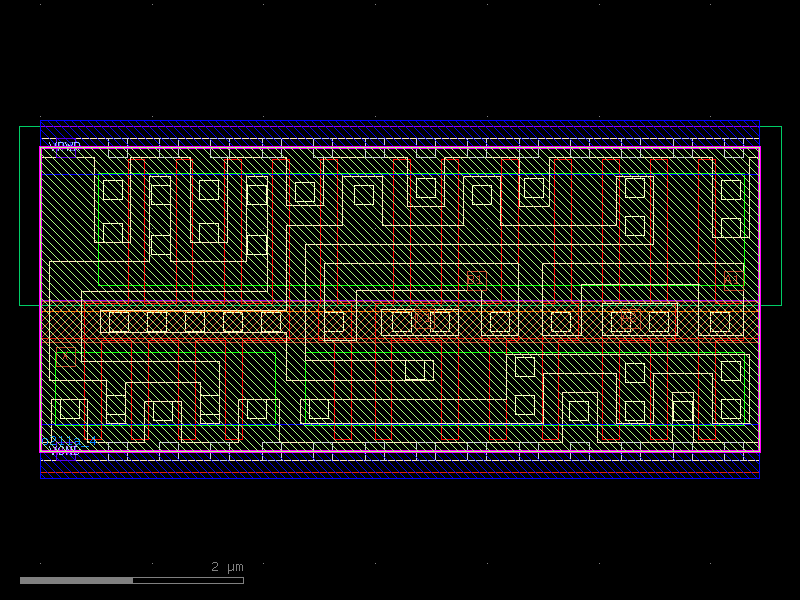800x600 pixels.
Task: Pick the top-right corner contact square
Action: (731, 190)
